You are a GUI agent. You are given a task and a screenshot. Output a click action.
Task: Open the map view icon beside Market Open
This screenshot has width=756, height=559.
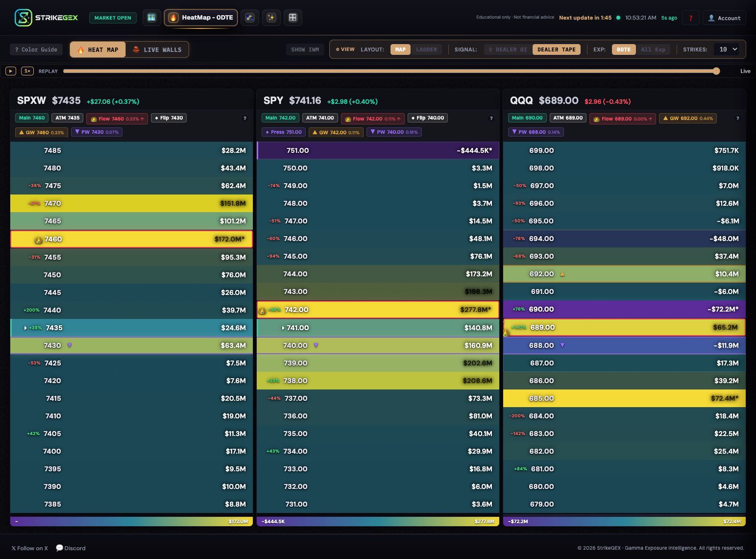click(x=152, y=18)
